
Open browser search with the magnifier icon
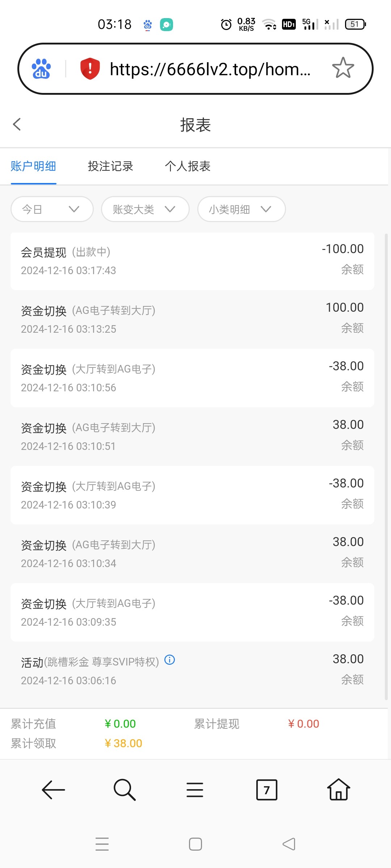[124, 790]
